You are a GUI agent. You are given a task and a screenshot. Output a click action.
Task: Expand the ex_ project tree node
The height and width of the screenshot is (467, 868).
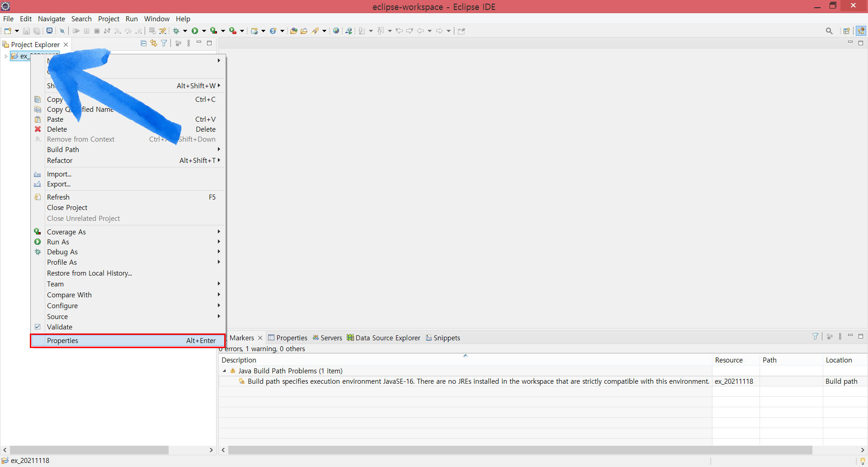(6, 56)
